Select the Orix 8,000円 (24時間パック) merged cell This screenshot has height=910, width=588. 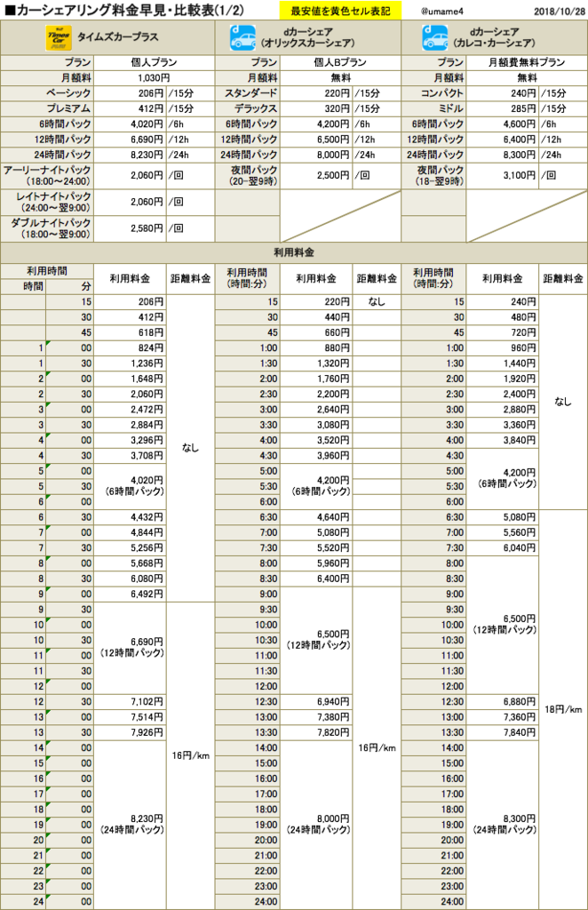316,825
